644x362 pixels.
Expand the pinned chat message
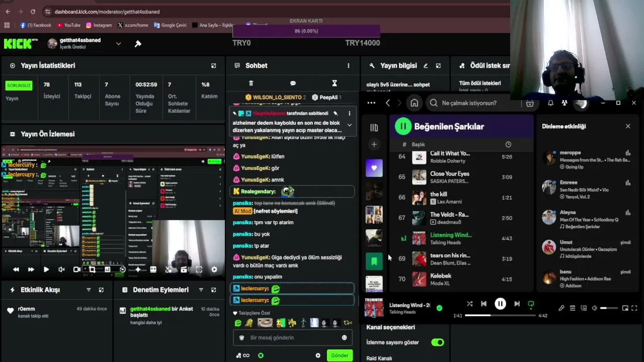point(349,125)
